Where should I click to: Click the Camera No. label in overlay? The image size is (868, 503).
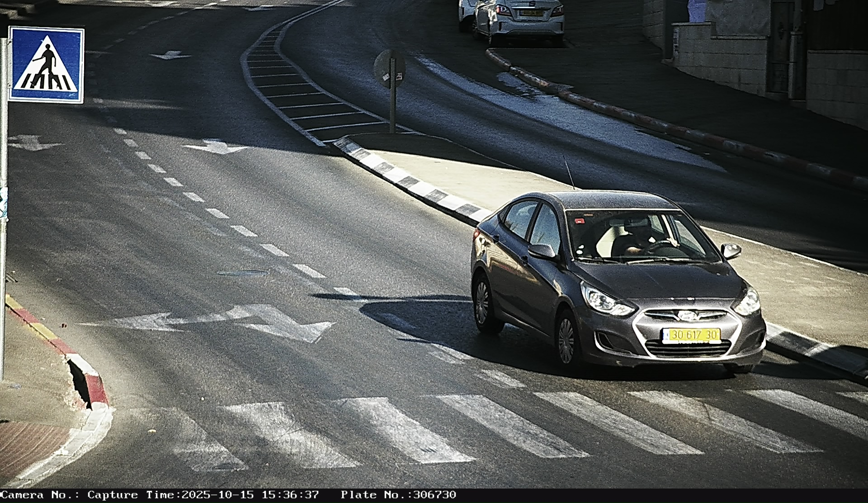(x=41, y=495)
